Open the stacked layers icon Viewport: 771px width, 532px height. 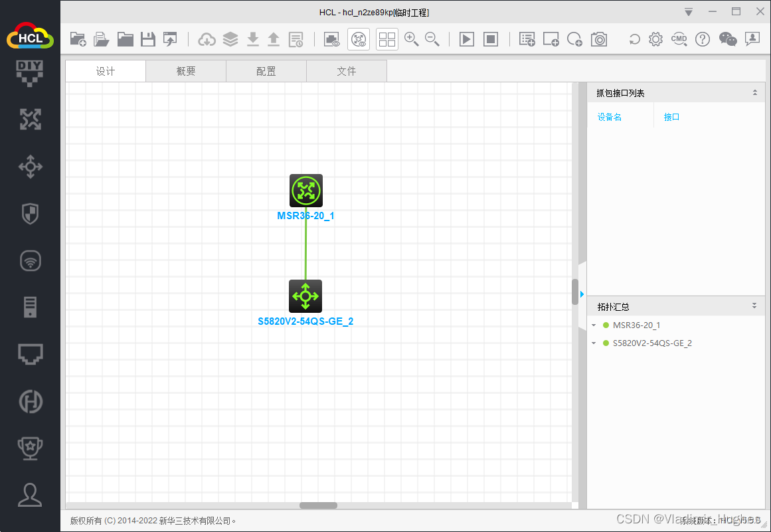point(230,39)
